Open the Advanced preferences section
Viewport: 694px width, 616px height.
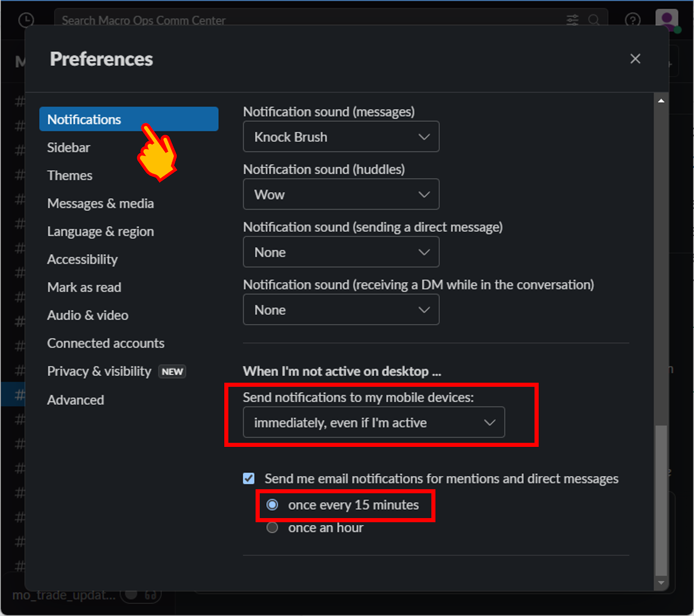(x=75, y=400)
